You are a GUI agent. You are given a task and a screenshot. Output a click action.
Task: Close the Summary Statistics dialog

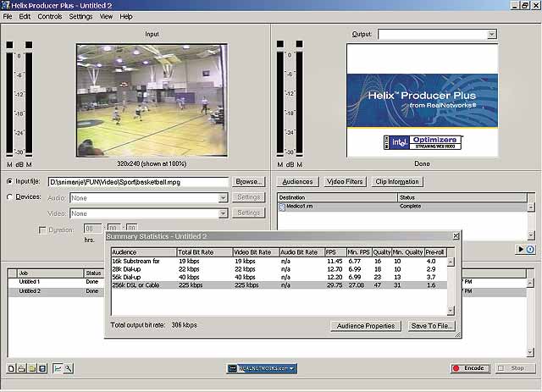(x=456, y=235)
